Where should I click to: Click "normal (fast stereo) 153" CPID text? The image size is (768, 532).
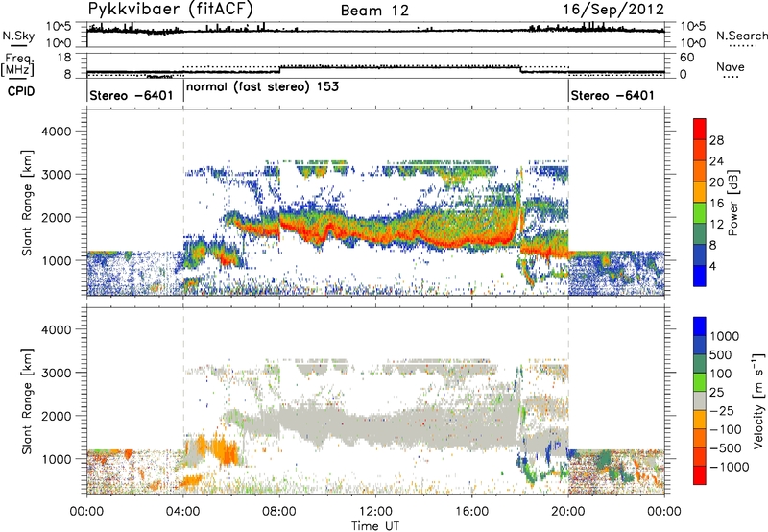pos(262,86)
